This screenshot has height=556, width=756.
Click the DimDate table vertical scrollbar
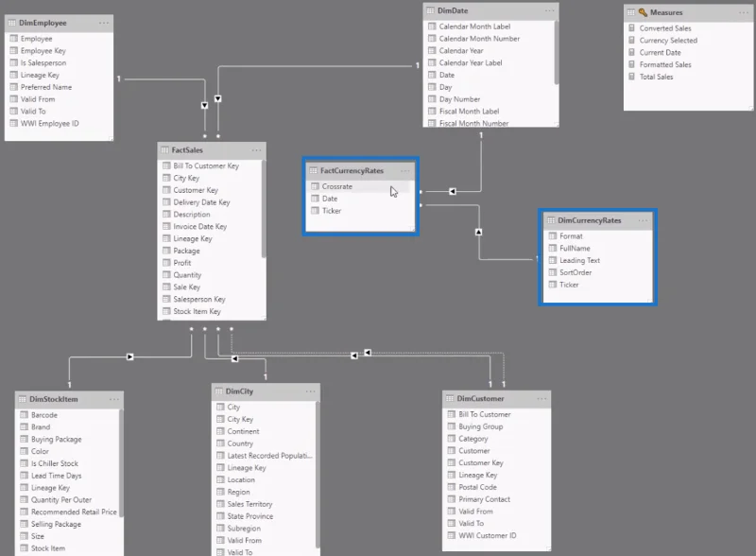556,52
